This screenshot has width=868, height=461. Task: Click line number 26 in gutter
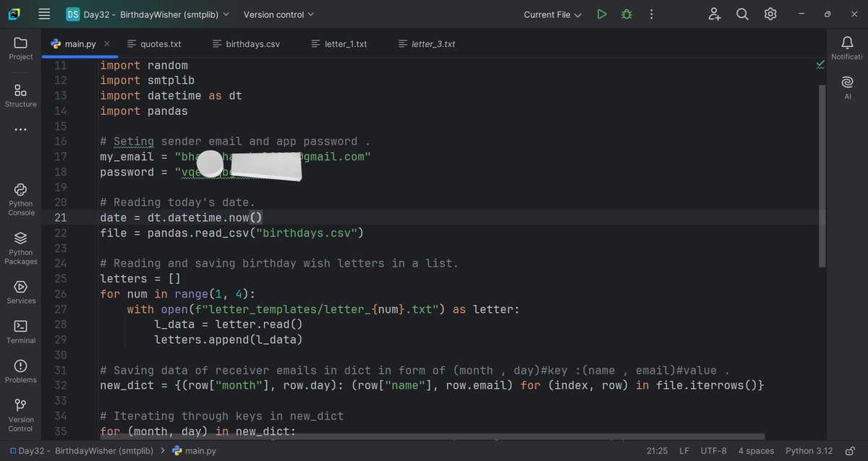60,293
